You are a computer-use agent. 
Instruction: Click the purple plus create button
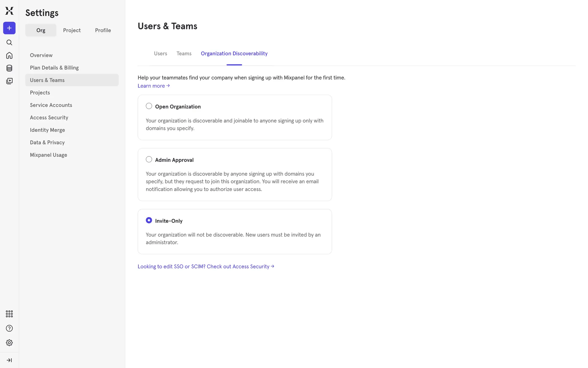[9, 28]
